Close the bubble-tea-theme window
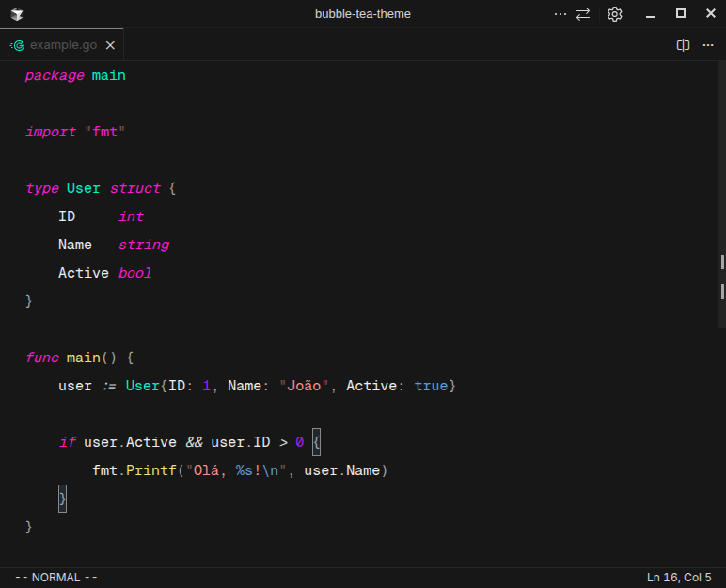The width and height of the screenshot is (726, 588). pyautogui.click(x=711, y=13)
